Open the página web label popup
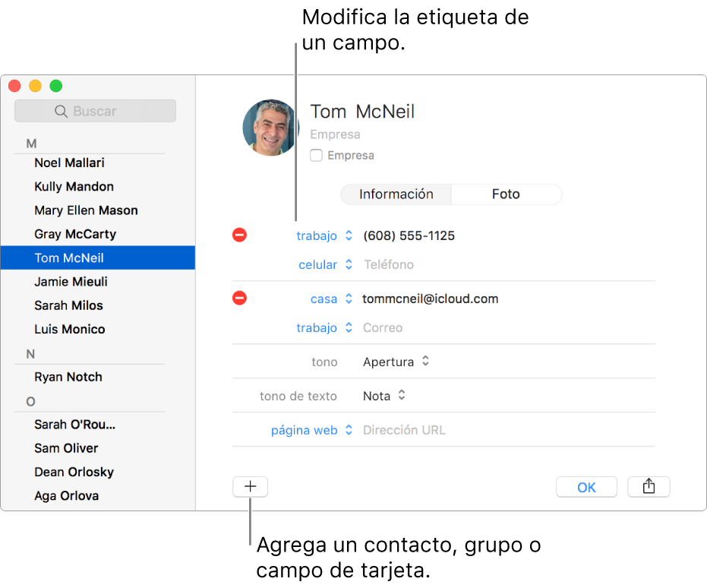Viewport: 707px width, 588px height. (x=311, y=430)
